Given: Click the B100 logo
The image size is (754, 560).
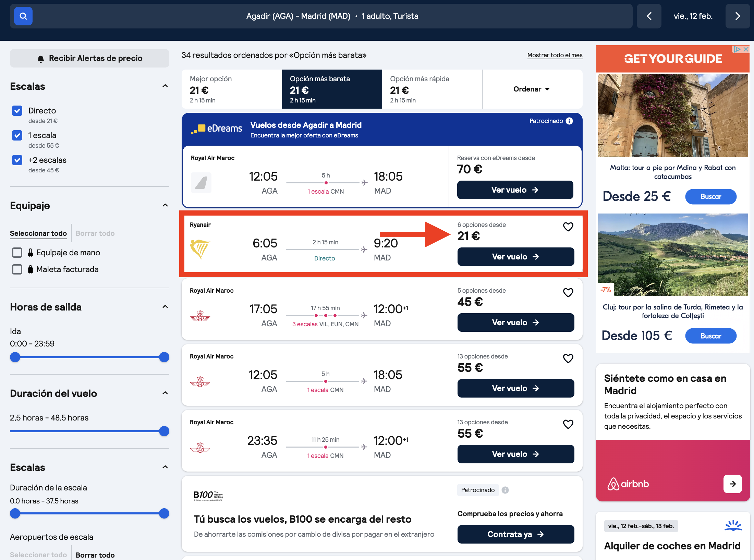Looking at the screenshot, I should [x=208, y=496].
